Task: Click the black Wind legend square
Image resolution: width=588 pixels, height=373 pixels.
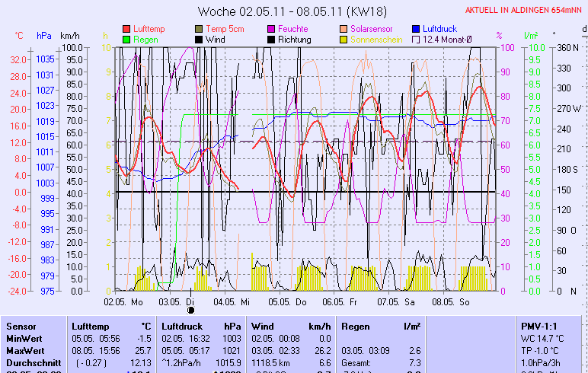Action: (x=200, y=40)
